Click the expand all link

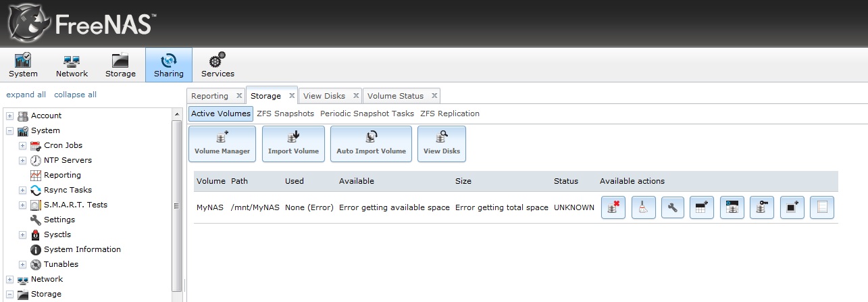[26, 95]
